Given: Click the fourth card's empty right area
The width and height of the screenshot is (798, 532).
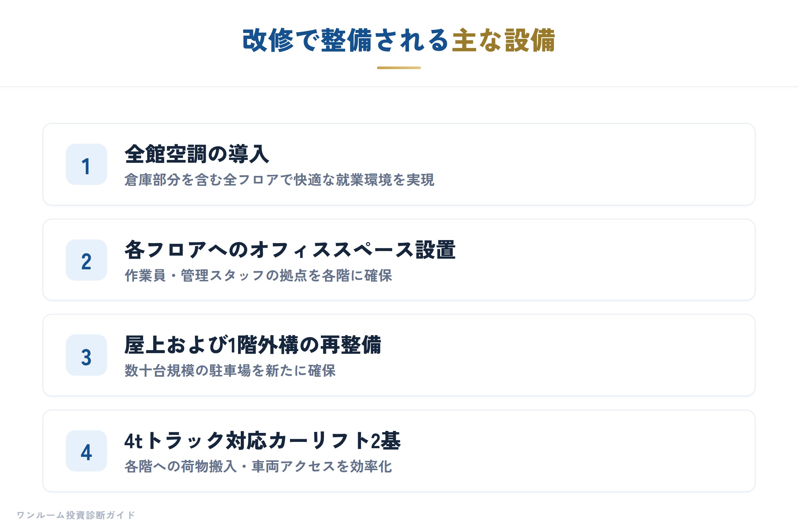Looking at the screenshot, I should (x=577, y=451).
